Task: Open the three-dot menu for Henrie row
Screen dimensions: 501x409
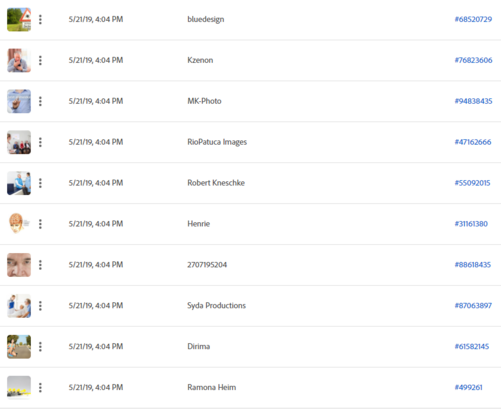Action: (x=40, y=224)
